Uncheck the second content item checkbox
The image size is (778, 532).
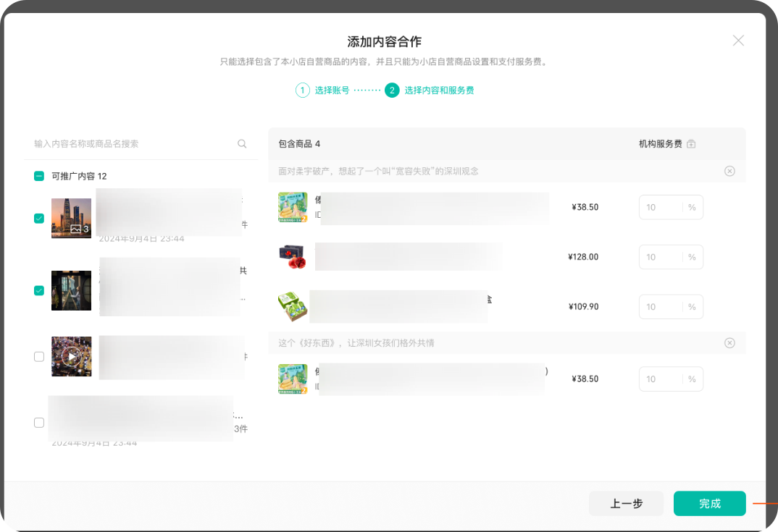point(39,291)
